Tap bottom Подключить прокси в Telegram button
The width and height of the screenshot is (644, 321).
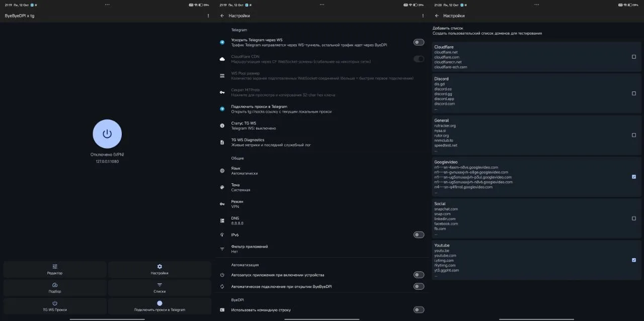(x=159, y=306)
